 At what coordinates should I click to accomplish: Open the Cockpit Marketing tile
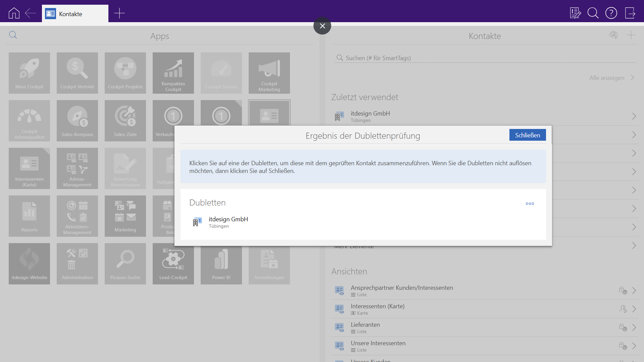coord(269,73)
